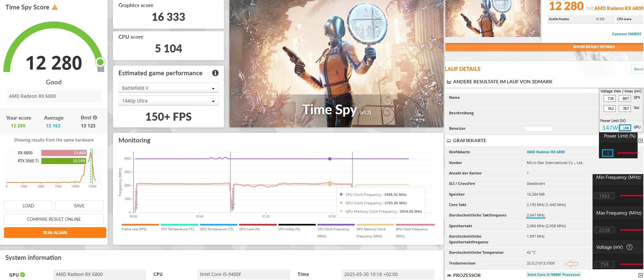Click the LOAD button
This screenshot has width=644, height=280.
click(28, 206)
